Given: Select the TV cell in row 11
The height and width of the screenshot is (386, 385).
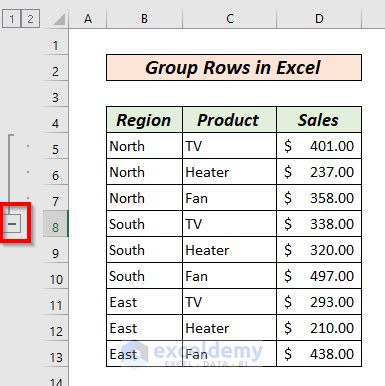Looking at the screenshot, I should pyautogui.click(x=229, y=302).
